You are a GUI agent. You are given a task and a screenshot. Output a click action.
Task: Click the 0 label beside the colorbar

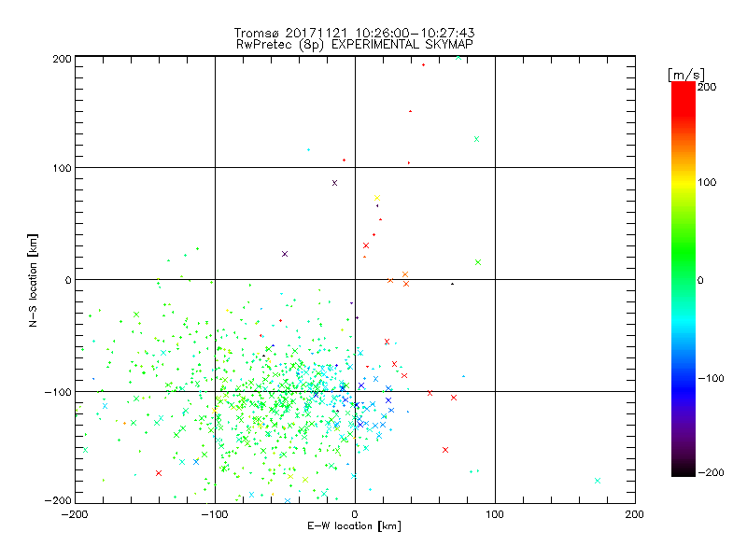point(700,281)
